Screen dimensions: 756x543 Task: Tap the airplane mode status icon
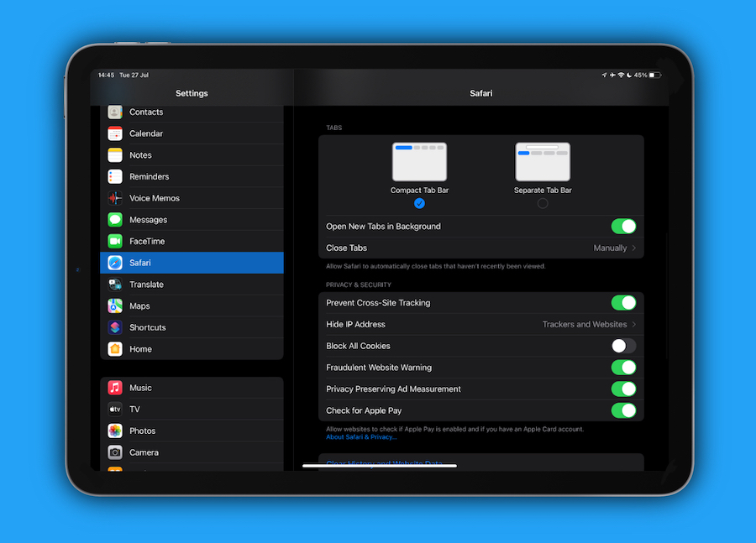[612, 76]
